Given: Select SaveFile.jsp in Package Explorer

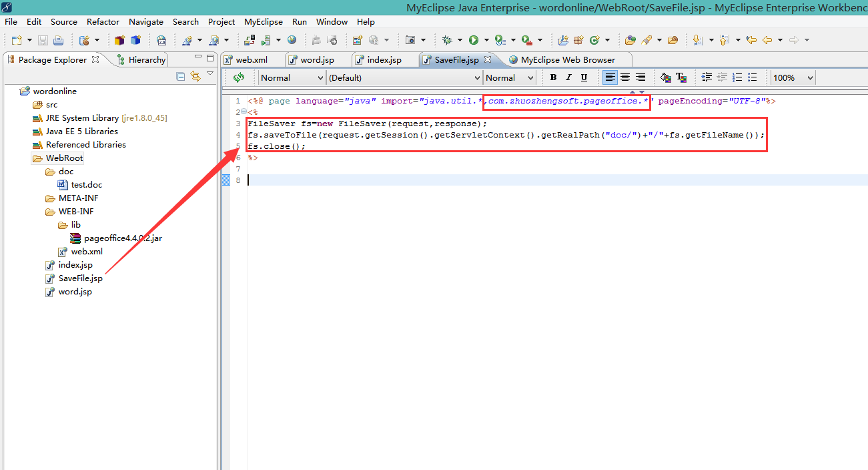Looking at the screenshot, I should coord(81,278).
